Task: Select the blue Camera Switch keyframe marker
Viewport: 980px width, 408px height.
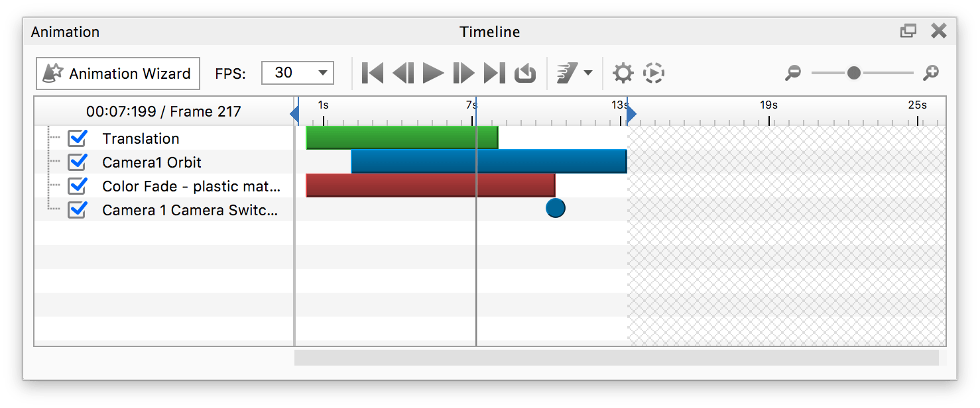Action: point(556,208)
